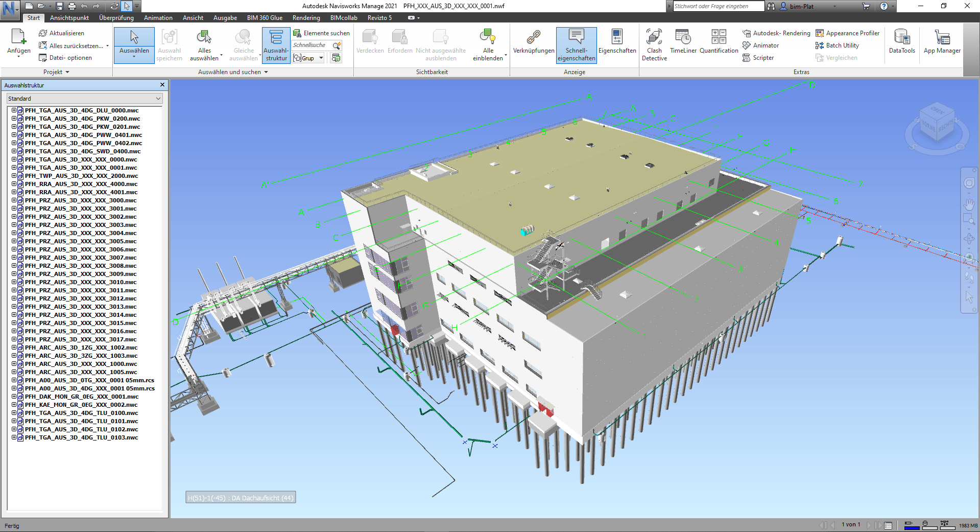Open the Animator tool
This screenshot has height=532, width=980.
(766, 45)
